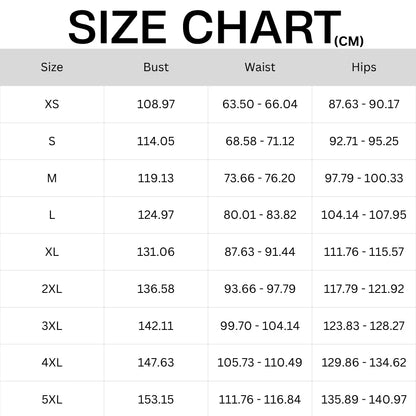
Task: Click the (CM) unit label
Action: point(349,42)
